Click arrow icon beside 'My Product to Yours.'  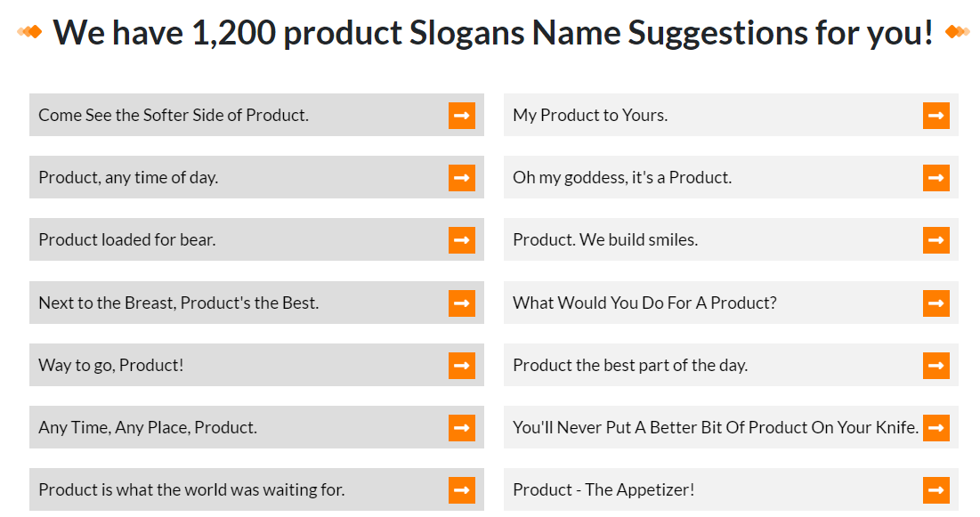935,116
